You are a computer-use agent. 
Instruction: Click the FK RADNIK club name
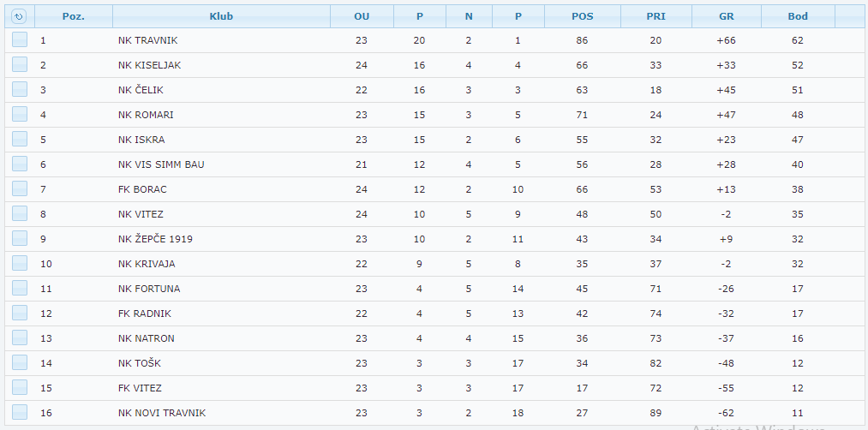tap(144, 314)
